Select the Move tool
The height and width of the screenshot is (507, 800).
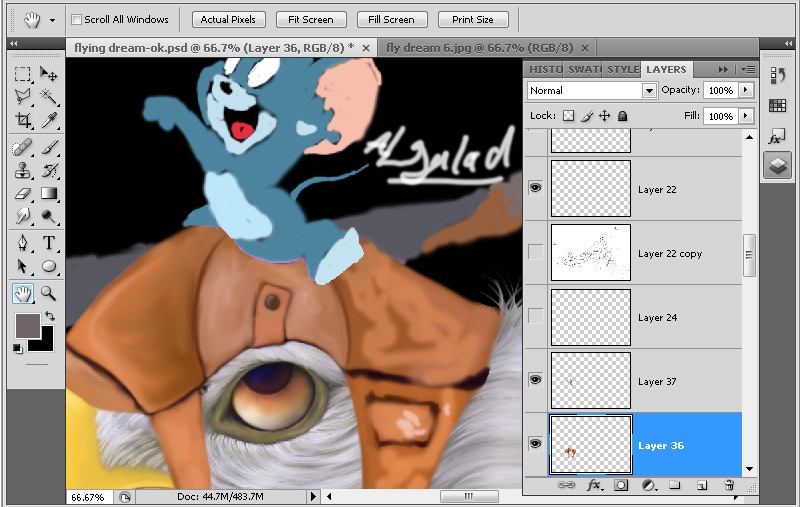click(49, 74)
